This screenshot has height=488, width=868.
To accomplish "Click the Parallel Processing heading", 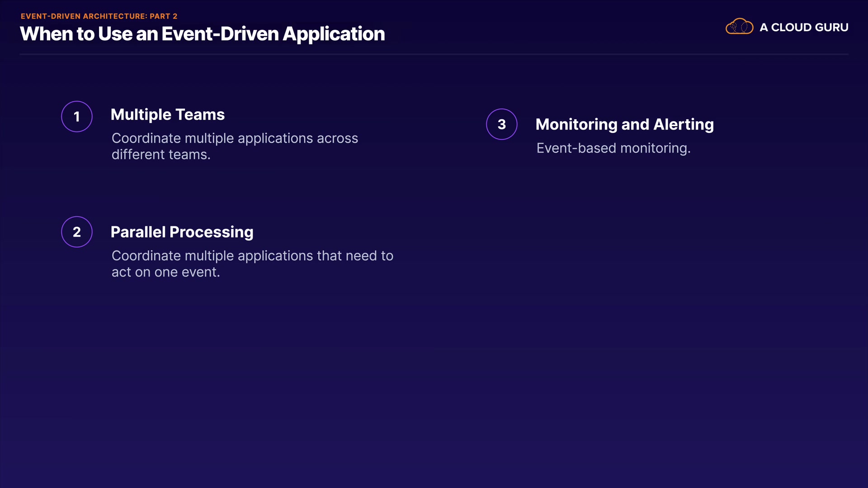I will click(x=182, y=232).
